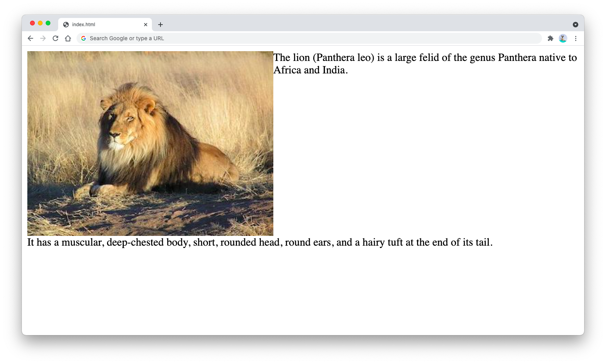Screen dimensions: 606x364
Task: Click the sentence starting 'It has a muscular'
Action: tap(260, 243)
